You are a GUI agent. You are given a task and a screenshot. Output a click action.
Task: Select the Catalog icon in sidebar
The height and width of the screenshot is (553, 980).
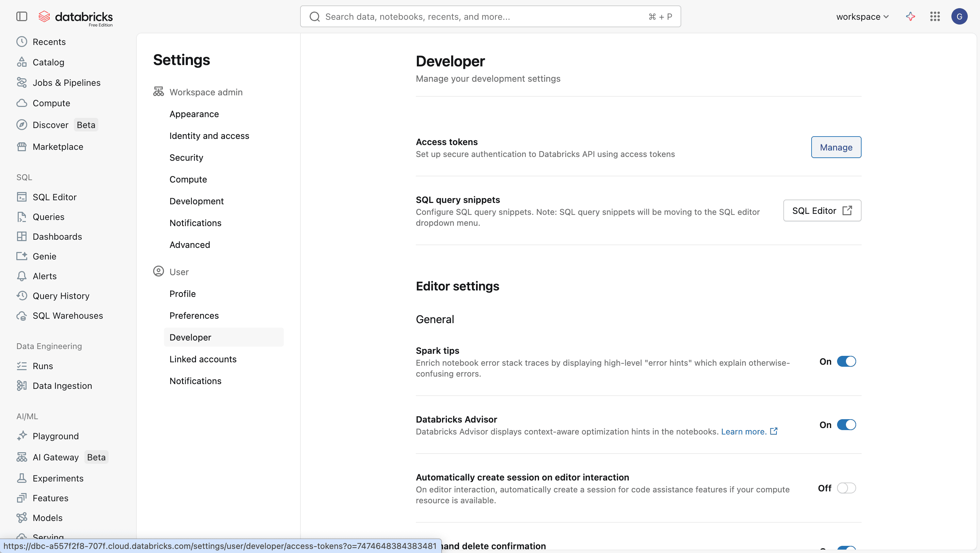click(x=22, y=62)
